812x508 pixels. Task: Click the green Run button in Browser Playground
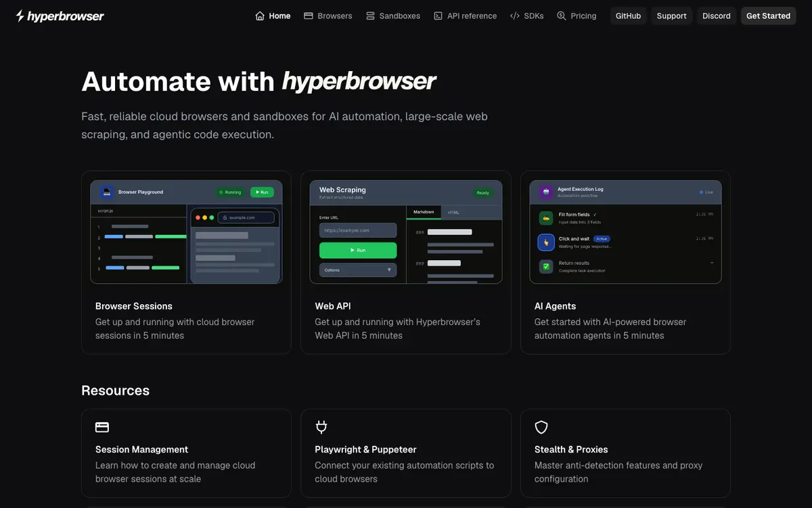262,192
